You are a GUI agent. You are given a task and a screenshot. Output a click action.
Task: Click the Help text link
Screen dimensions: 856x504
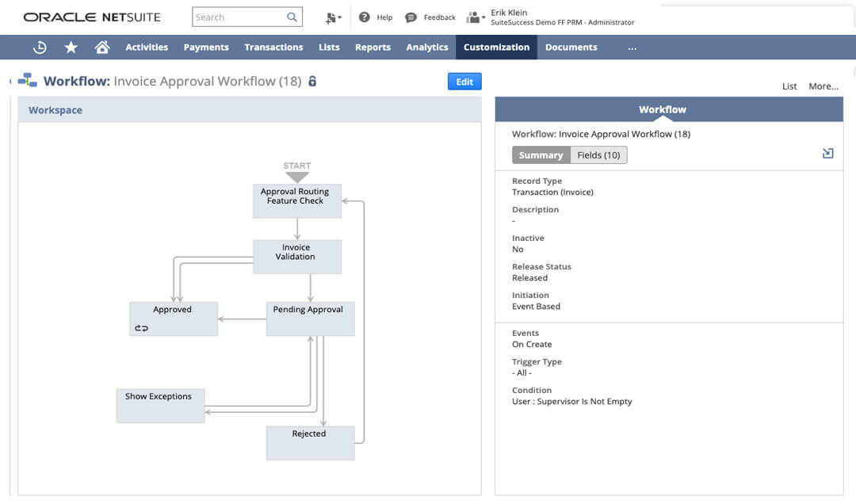pyautogui.click(x=384, y=17)
